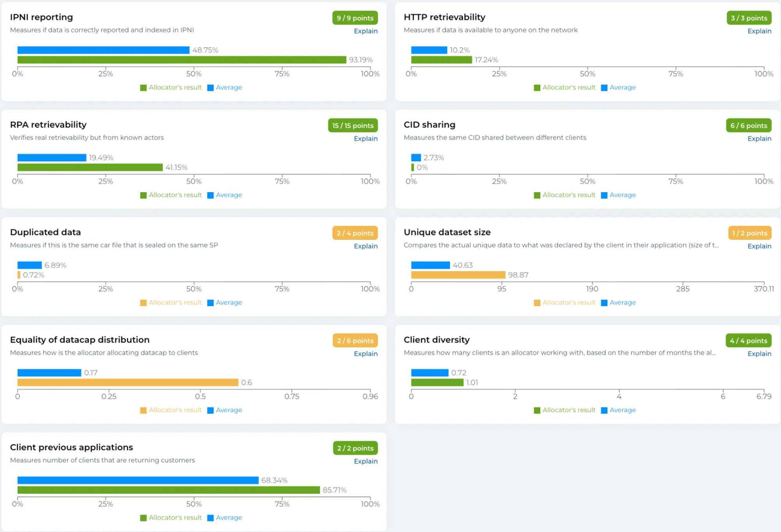Open the Explain link under Unique dataset size
Screen dimensions: 781x532
point(759,246)
